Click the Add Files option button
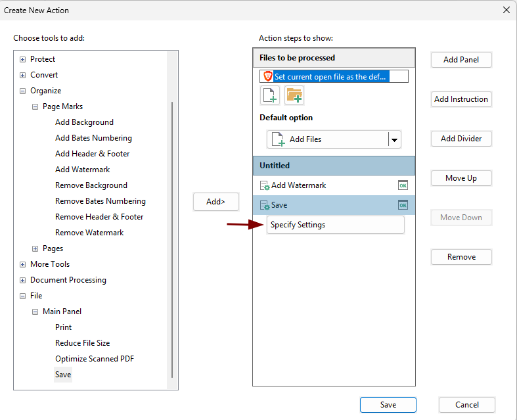The image size is (517, 420). [334, 139]
